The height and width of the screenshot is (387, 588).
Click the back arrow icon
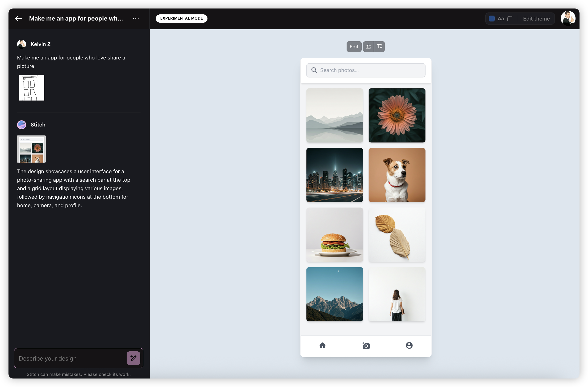pos(19,19)
